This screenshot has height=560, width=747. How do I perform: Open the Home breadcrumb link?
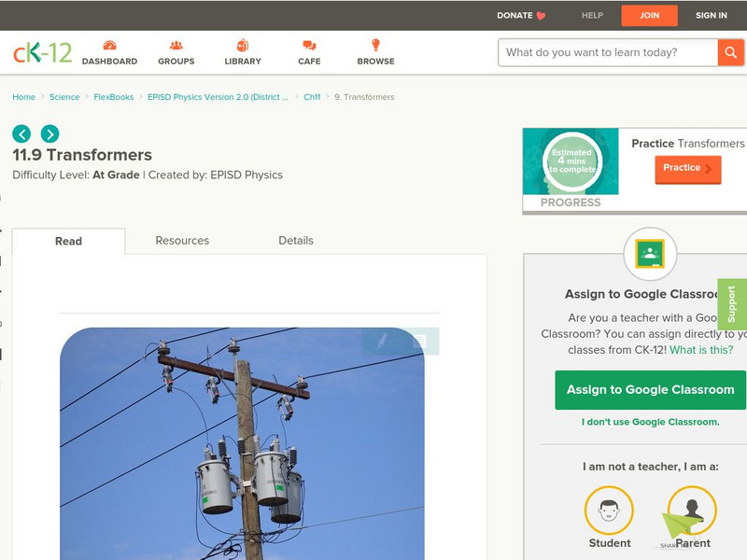[24, 97]
